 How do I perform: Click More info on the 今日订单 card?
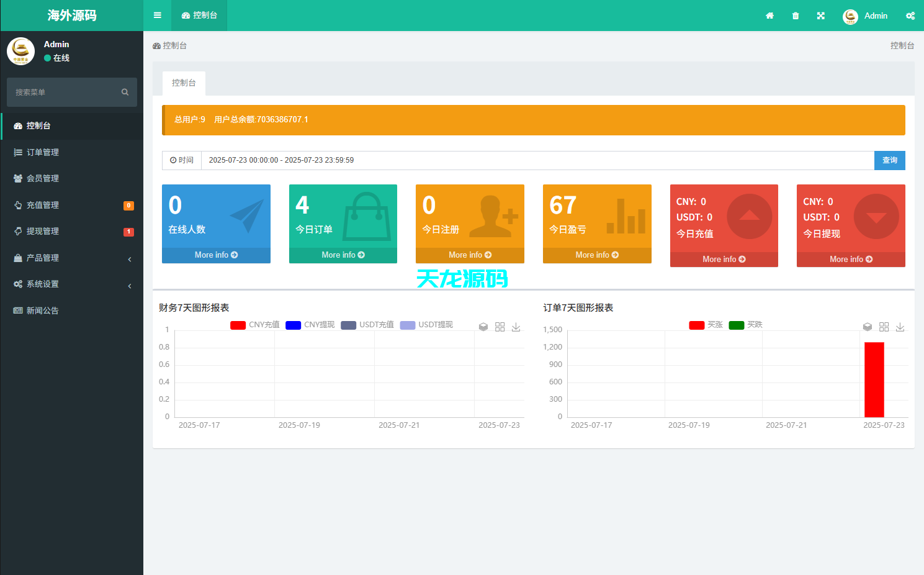point(343,255)
